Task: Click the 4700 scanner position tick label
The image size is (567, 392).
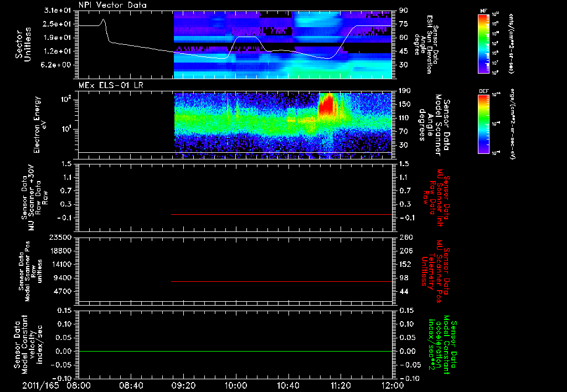Action: 63,291
